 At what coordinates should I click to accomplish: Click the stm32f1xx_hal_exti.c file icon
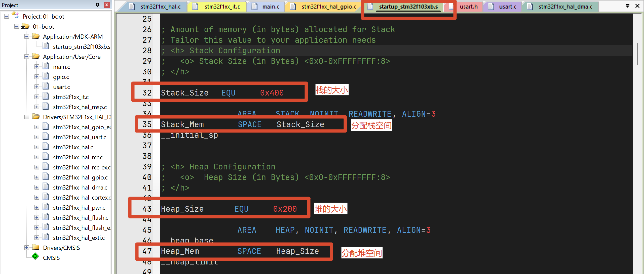point(46,237)
